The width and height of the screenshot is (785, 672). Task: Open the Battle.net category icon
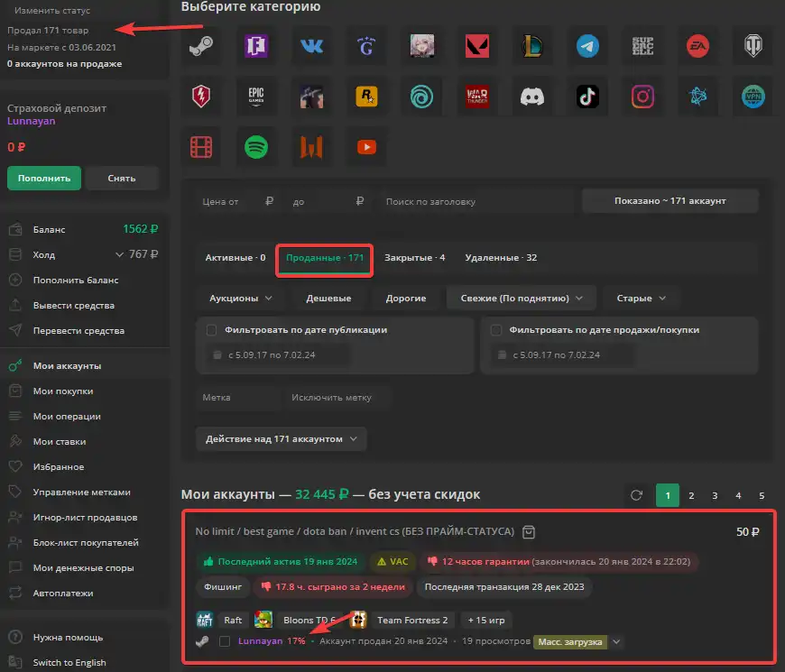[x=697, y=97]
